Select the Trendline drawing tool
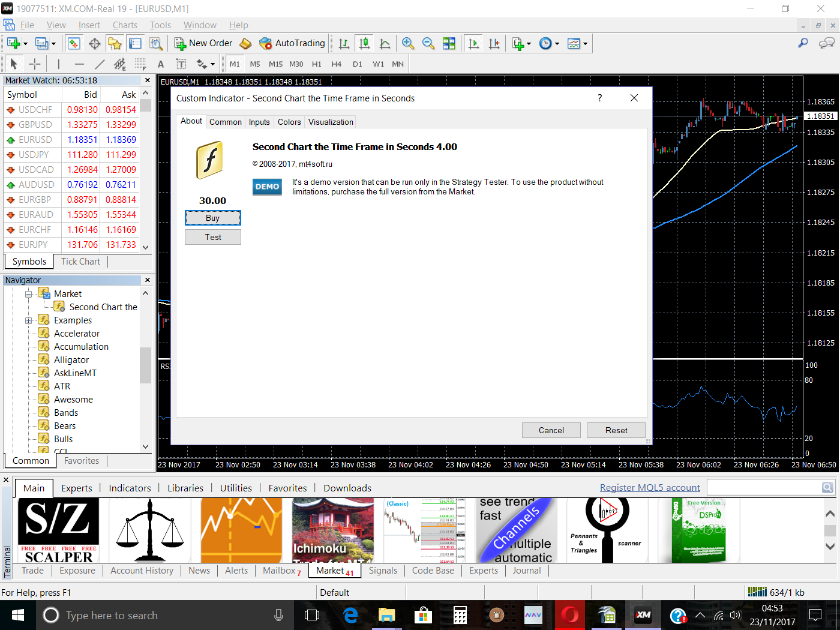Image resolution: width=840 pixels, height=630 pixels. [x=100, y=64]
